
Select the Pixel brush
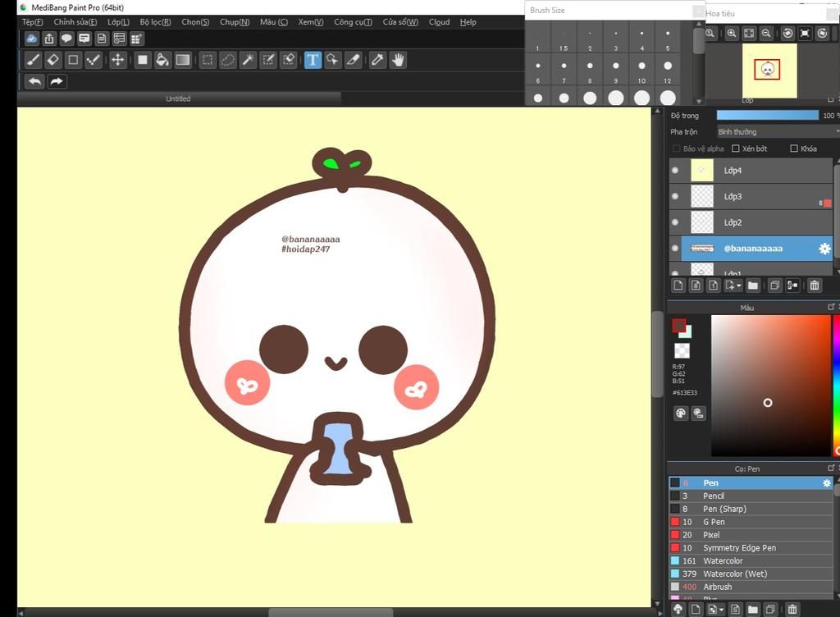pos(751,534)
